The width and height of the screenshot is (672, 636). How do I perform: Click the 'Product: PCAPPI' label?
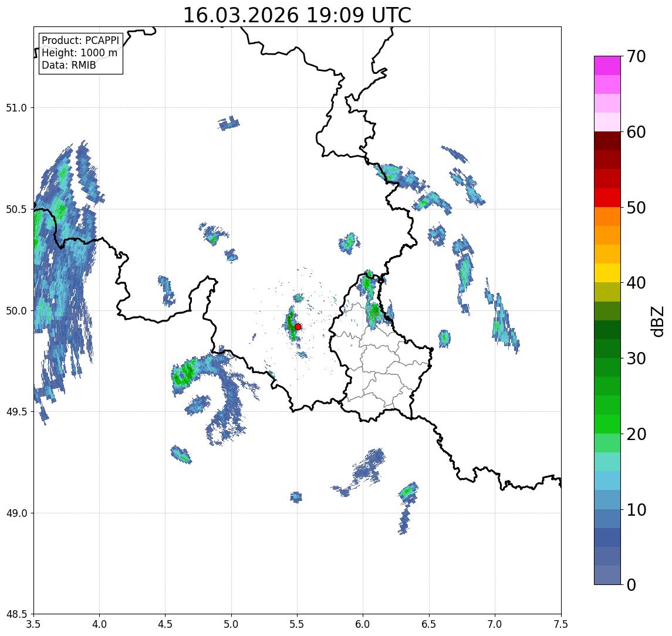point(80,40)
